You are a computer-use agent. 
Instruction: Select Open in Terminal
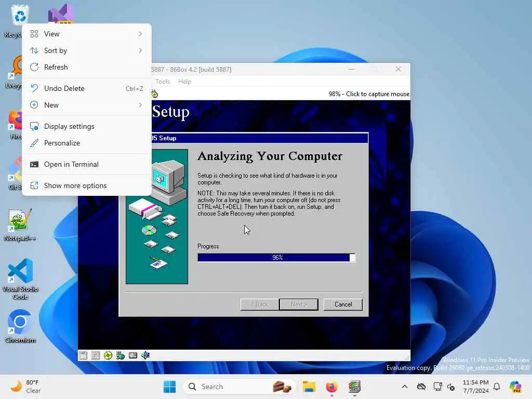(87, 164)
